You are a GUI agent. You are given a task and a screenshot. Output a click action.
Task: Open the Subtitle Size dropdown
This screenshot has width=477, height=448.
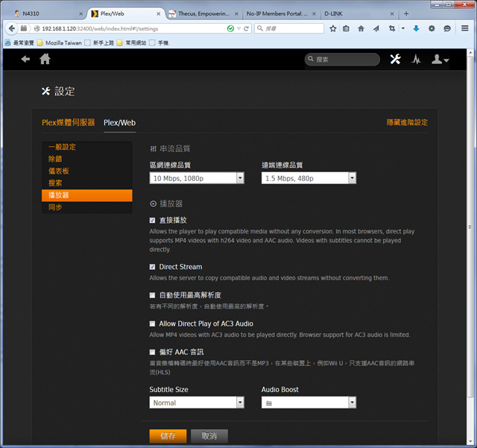click(x=197, y=403)
